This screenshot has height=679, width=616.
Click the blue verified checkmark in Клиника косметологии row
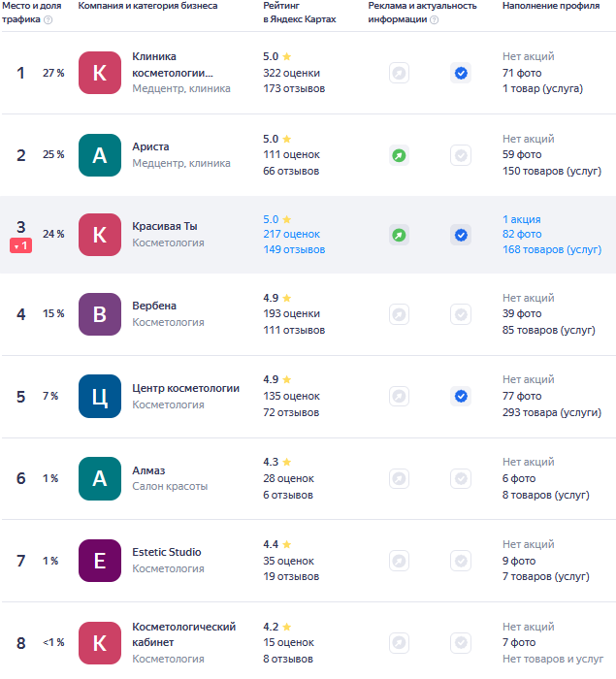click(x=461, y=73)
